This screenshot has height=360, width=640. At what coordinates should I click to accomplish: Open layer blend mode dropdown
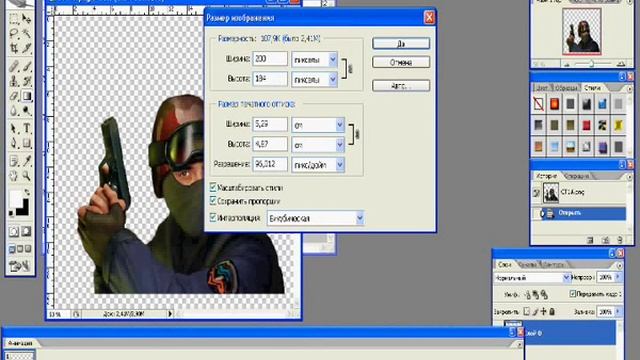(x=566, y=278)
